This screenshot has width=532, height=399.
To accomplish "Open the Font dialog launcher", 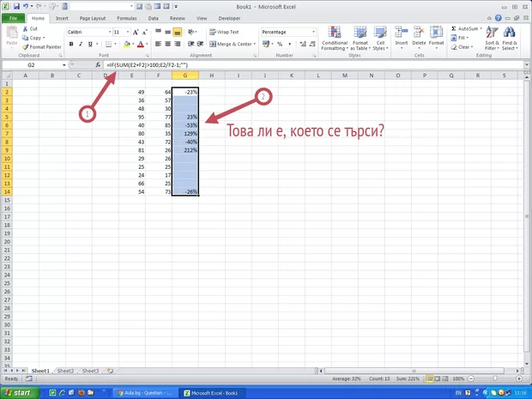I will tap(148, 55).
